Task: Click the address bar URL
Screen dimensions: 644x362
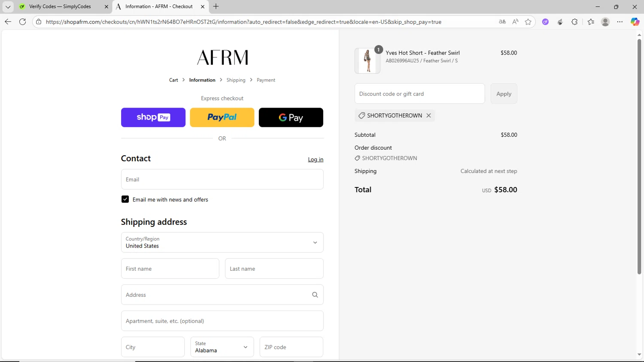Action: (243, 22)
